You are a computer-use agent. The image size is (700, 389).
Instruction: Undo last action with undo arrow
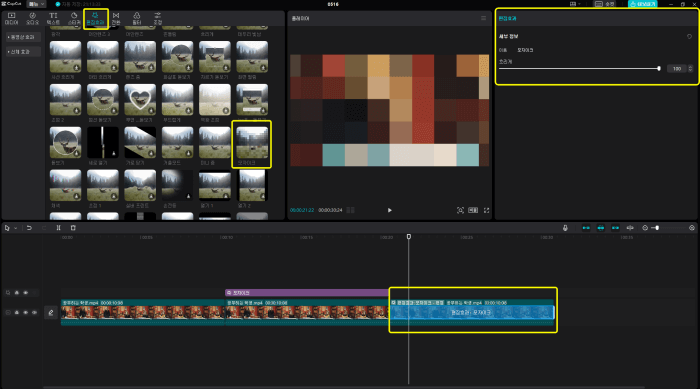click(29, 228)
